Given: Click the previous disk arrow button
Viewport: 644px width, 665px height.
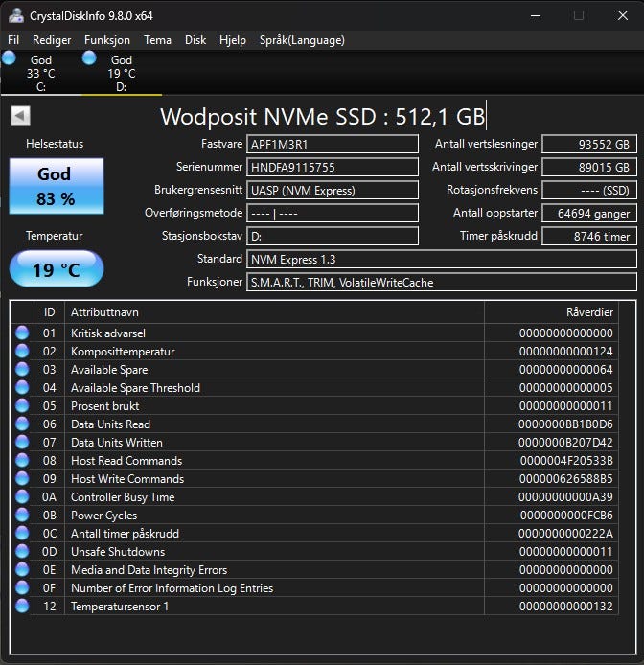Looking at the screenshot, I should tap(20, 115).
